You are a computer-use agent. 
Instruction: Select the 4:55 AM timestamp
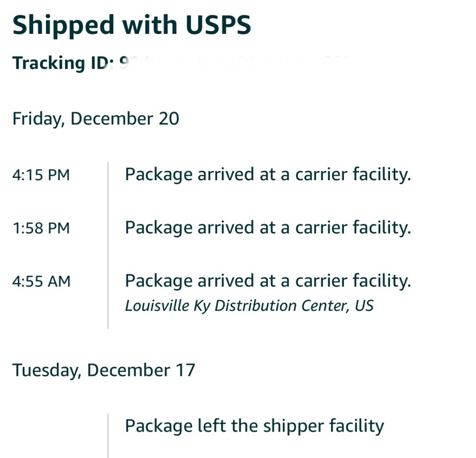(41, 281)
